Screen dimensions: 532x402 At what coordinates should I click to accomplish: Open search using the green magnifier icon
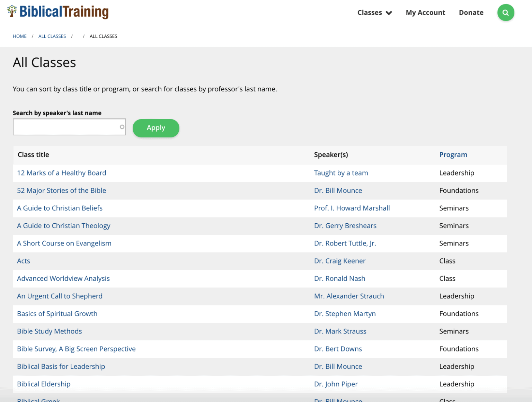tap(506, 12)
